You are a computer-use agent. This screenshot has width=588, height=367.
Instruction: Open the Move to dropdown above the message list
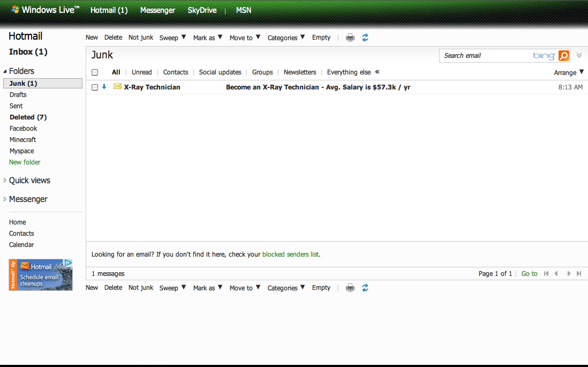(245, 38)
